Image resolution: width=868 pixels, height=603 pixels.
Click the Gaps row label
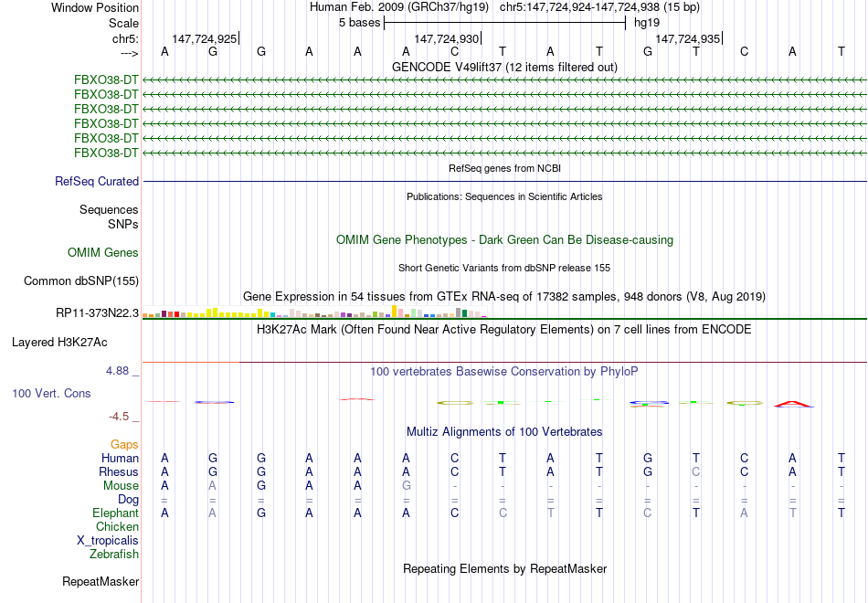(124, 445)
